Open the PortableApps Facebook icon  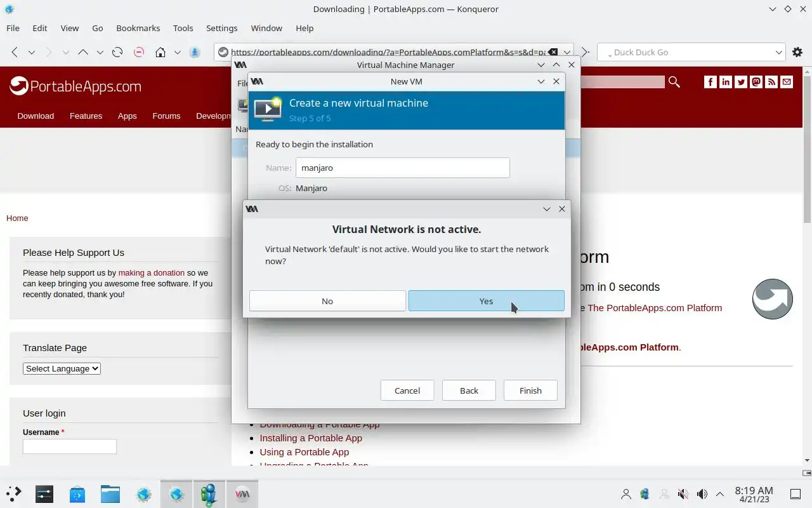click(710, 82)
